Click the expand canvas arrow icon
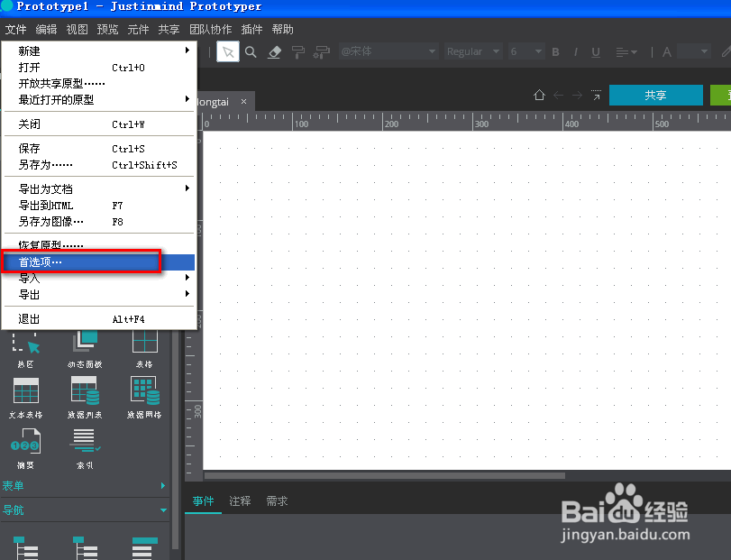731x560 pixels. pos(596,95)
